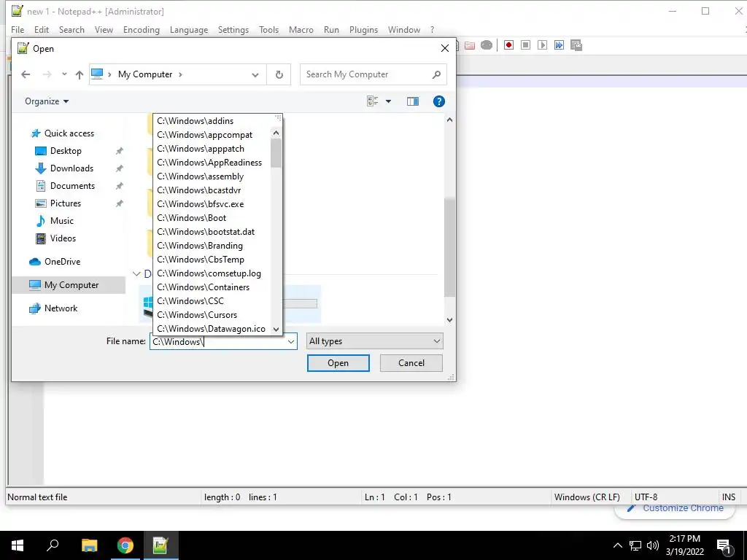Collapse the Devices group chevron
The image size is (747, 560).
[x=136, y=274]
